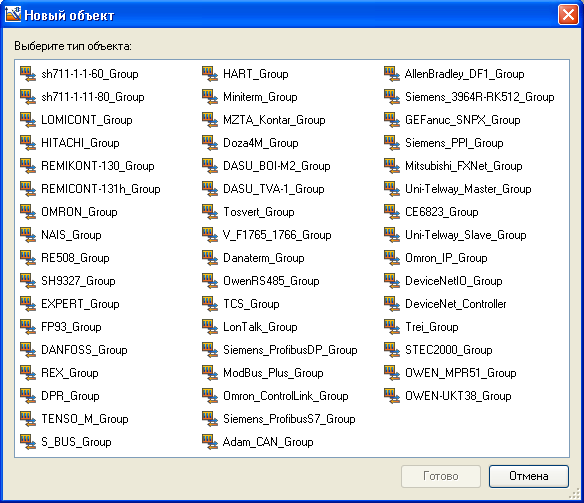Click the Отмена button
The width and height of the screenshot is (584, 503).
(529, 476)
